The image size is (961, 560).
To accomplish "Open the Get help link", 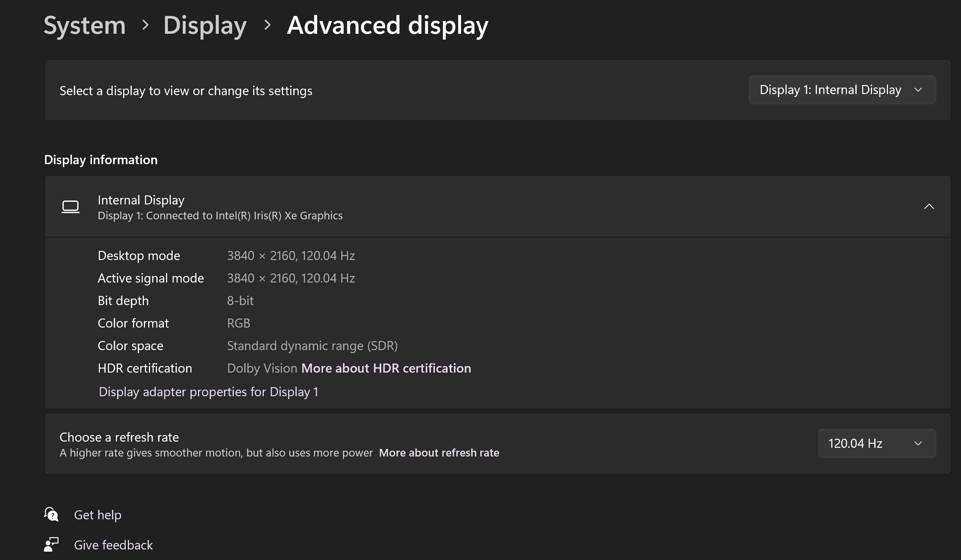I will 98,515.
